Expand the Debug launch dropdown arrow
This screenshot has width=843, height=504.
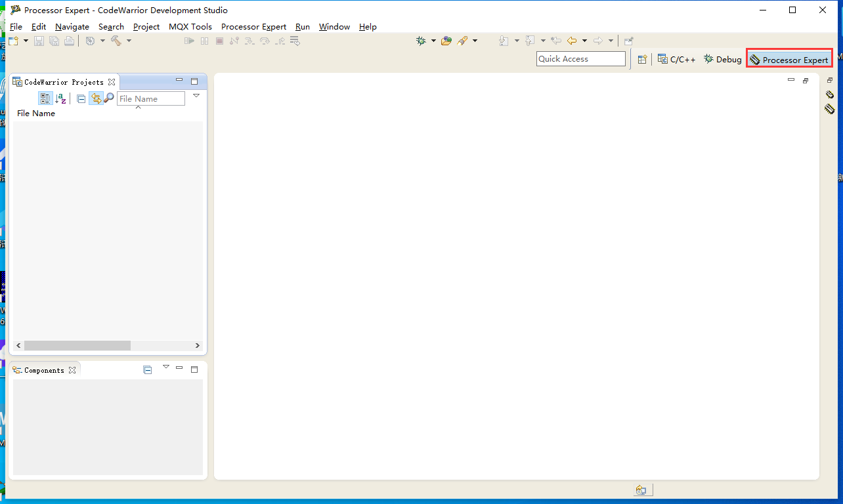coord(433,41)
